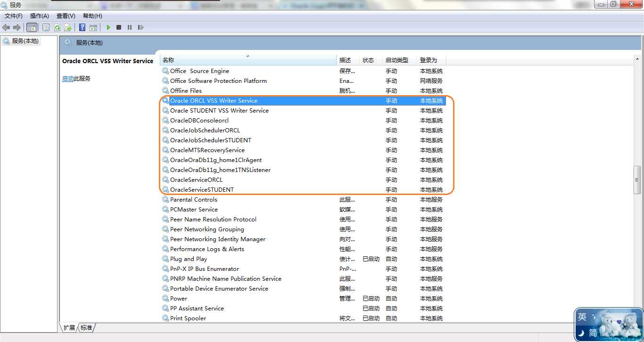This screenshot has height=342, width=644.
Task: Select Oracle STUDENT VSS Writer Service
Action: point(303,110)
